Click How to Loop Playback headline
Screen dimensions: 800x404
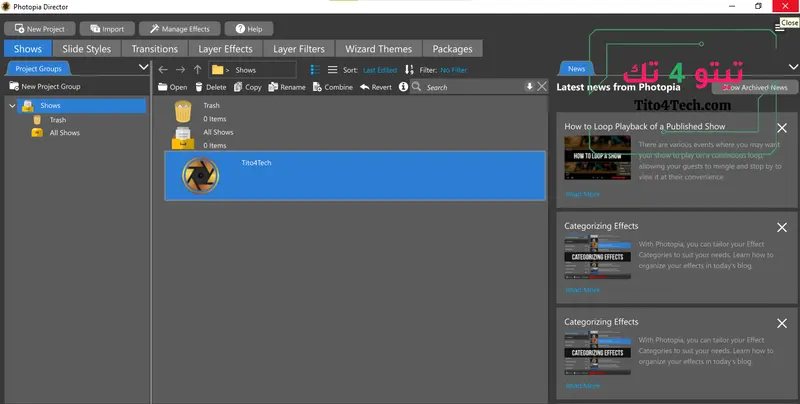[x=644, y=126]
